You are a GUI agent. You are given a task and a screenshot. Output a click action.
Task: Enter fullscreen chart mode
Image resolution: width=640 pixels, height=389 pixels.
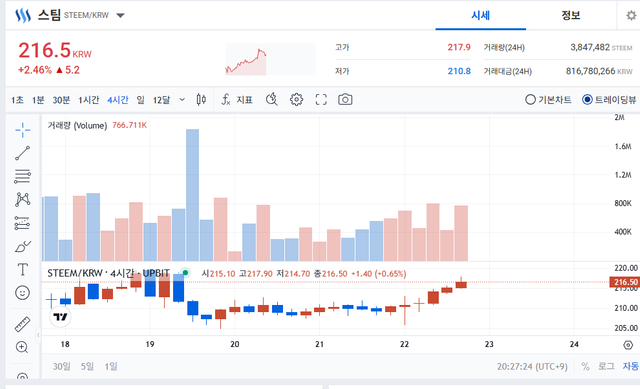pyautogui.click(x=321, y=100)
